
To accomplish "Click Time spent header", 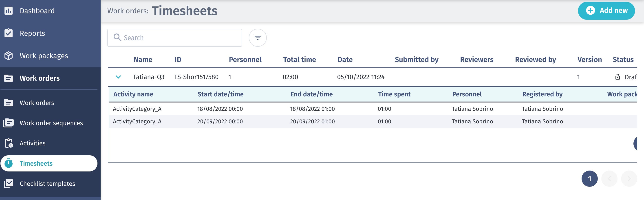I will [x=394, y=94].
